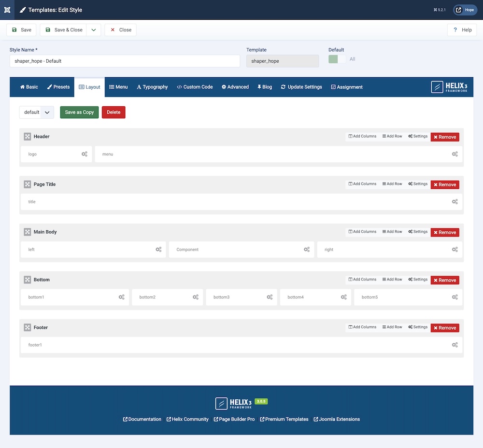The width and height of the screenshot is (483, 448).
Task: Click the move handle icon for Header row
Action: pyautogui.click(x=28, y=137)
